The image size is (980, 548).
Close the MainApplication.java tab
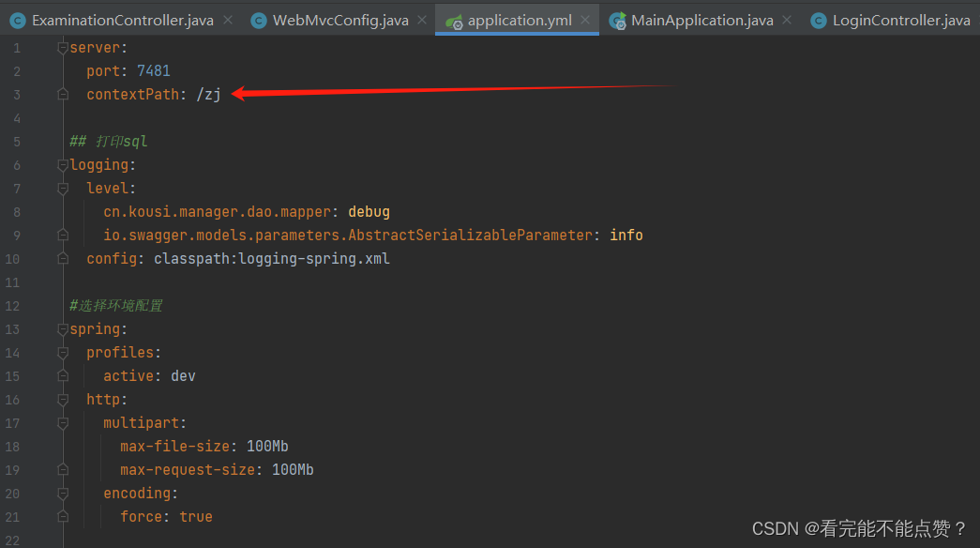tap(787, 20)
